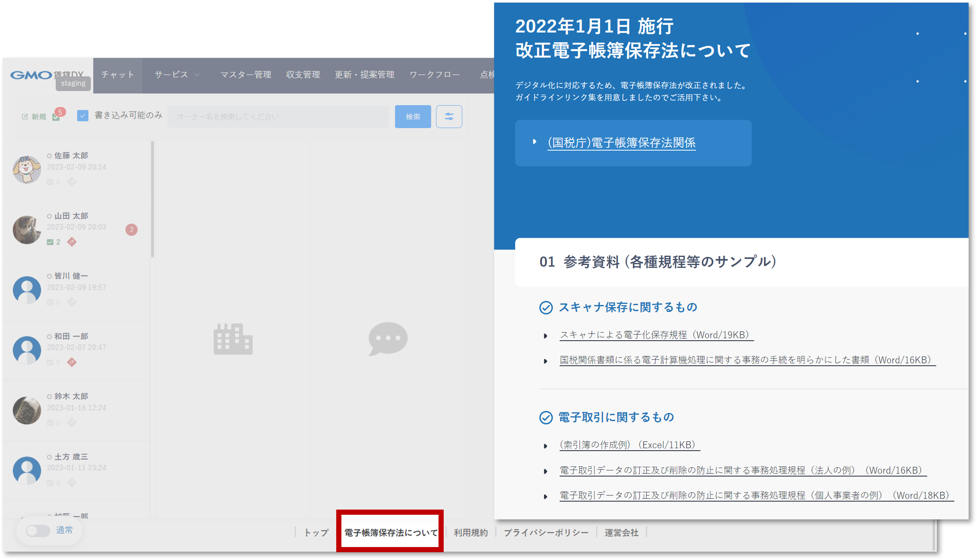Screen dimensions: 977x560
Task: Click the filter sliders icon button
Action: coord(449,117)
